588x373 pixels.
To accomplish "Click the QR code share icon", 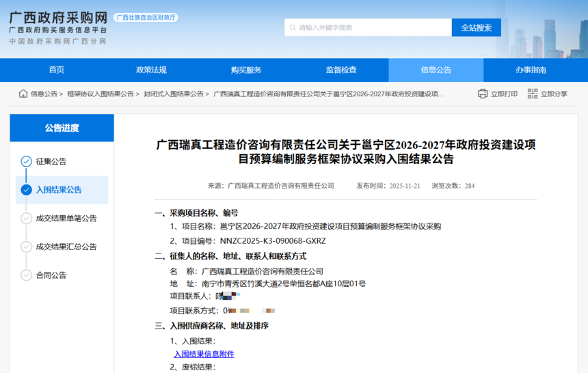I will 533,94.
